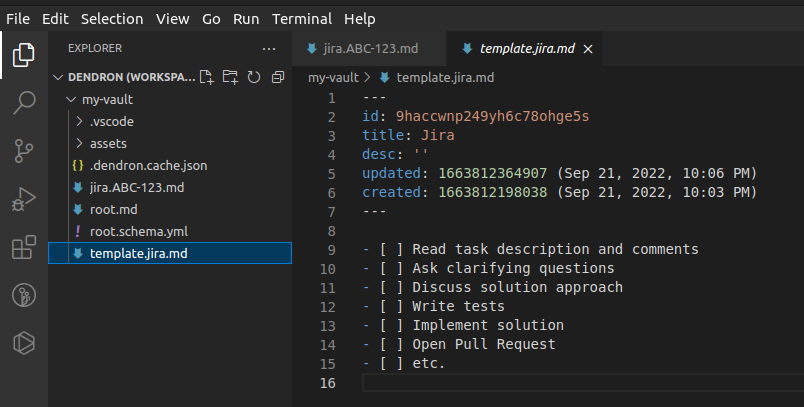Open the Help menu

click(360, 19)
